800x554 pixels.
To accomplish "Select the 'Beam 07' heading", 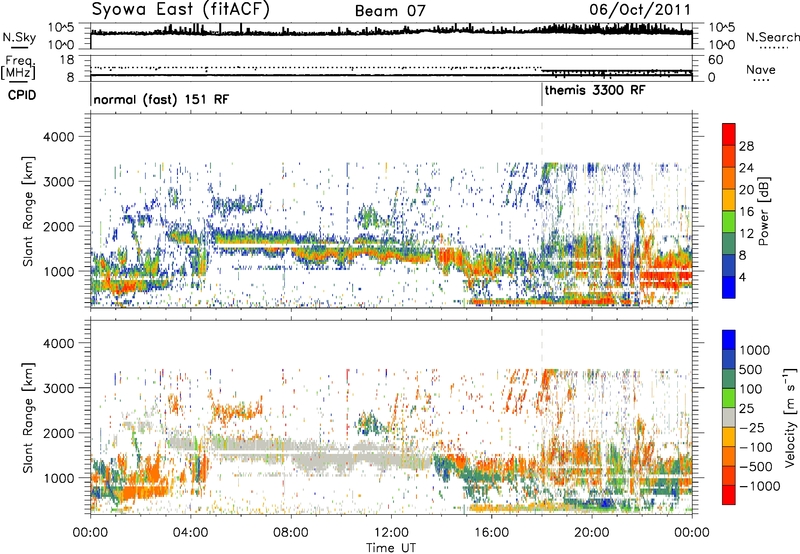I will (x=389, y=10).
